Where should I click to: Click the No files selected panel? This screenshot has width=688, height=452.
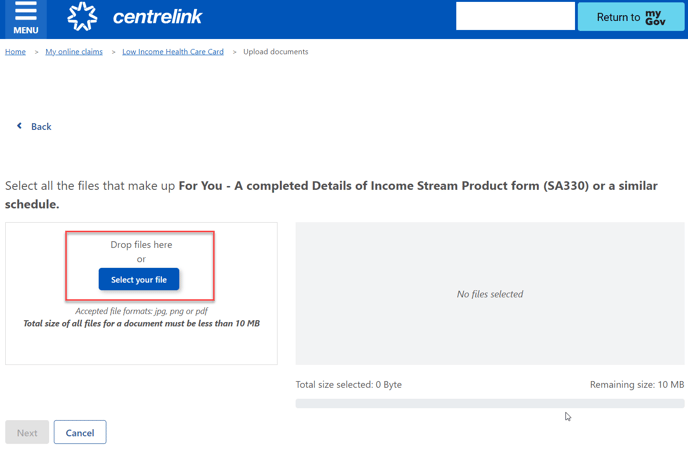pyautogui.click(x=490, y=293)
